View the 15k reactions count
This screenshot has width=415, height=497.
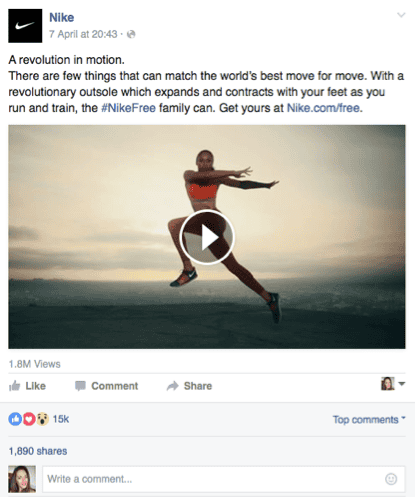coord(61,419)
